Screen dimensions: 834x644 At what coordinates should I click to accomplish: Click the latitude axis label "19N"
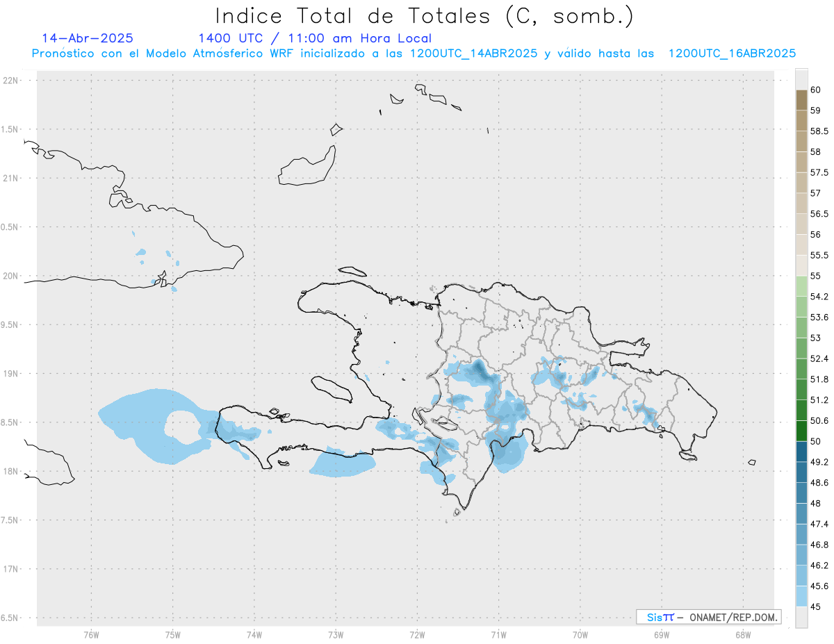click(11, 374)
